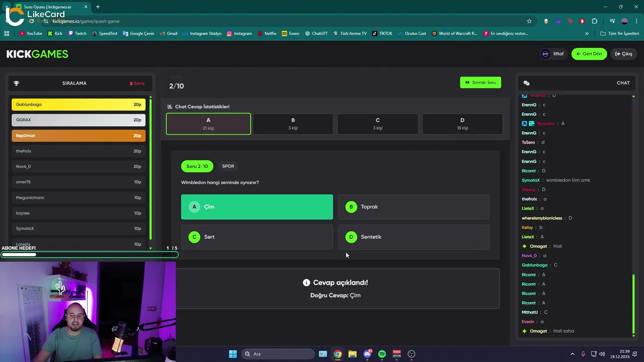Viewport: 644px width, 362px height.
Task: Click the trophy icon beside SIRALAMA
Action: coord(16,83)
